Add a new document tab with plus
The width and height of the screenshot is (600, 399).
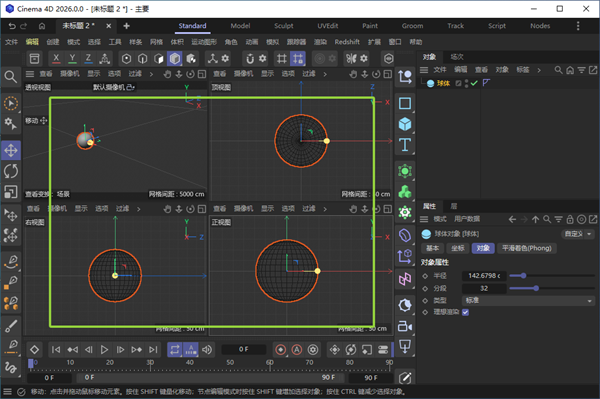click(x=126, y=26)
